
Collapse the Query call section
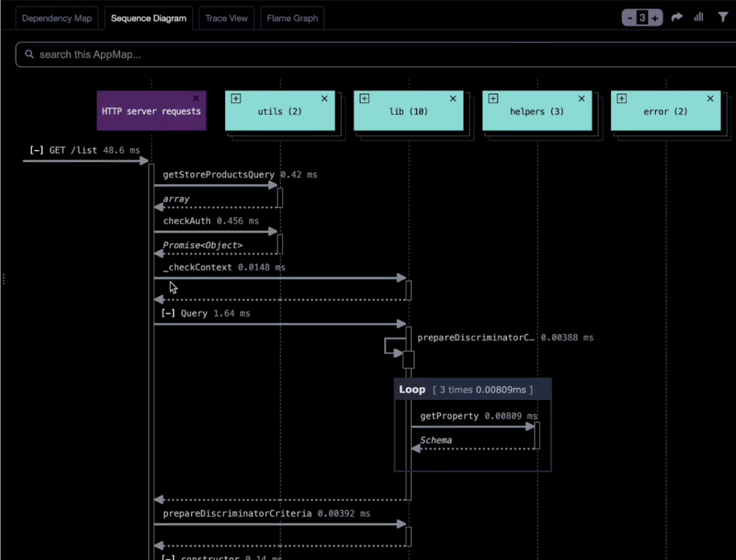(x=168, y=313)
